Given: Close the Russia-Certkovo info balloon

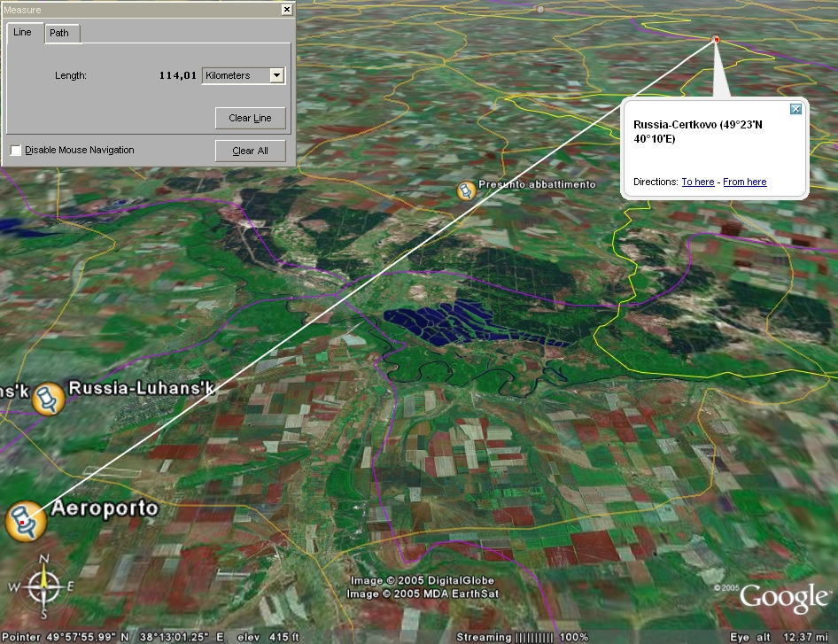Looking at the screenshot, I should (x=795, y=109).
